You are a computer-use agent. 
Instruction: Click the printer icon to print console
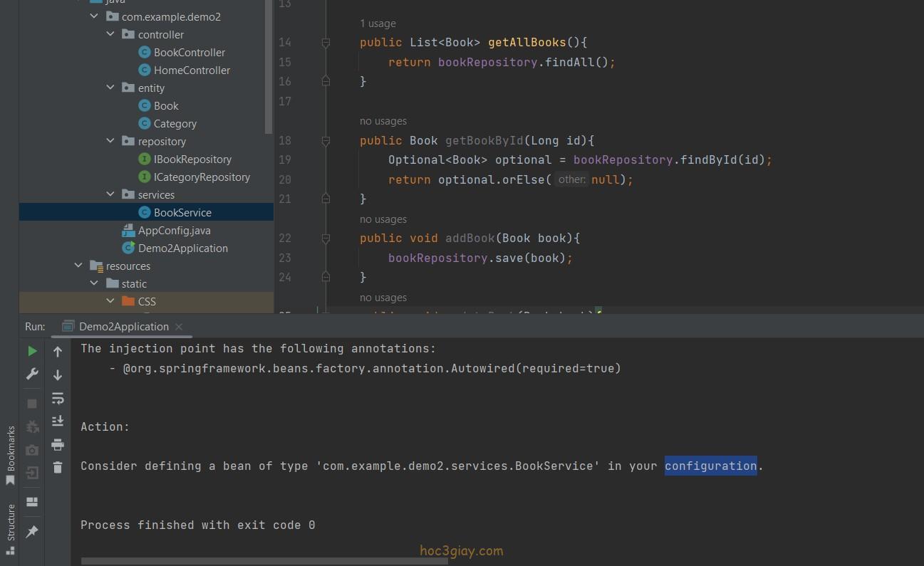coord(58,445)
